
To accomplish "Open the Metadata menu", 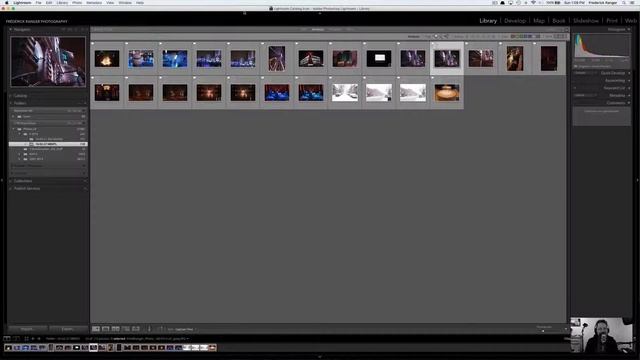I will pyautogui.click(x=94, y=2).
